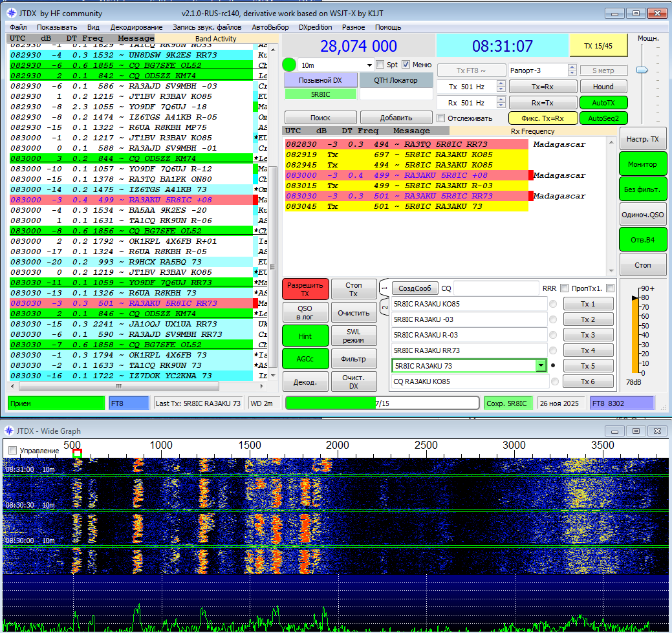Click the Wide Graph window title icon
Screen dimensions: 672x633
pos(9,430)
